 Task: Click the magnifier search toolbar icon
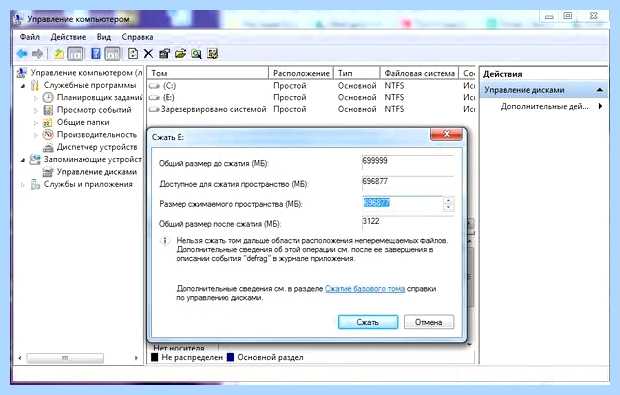[197, 53]
